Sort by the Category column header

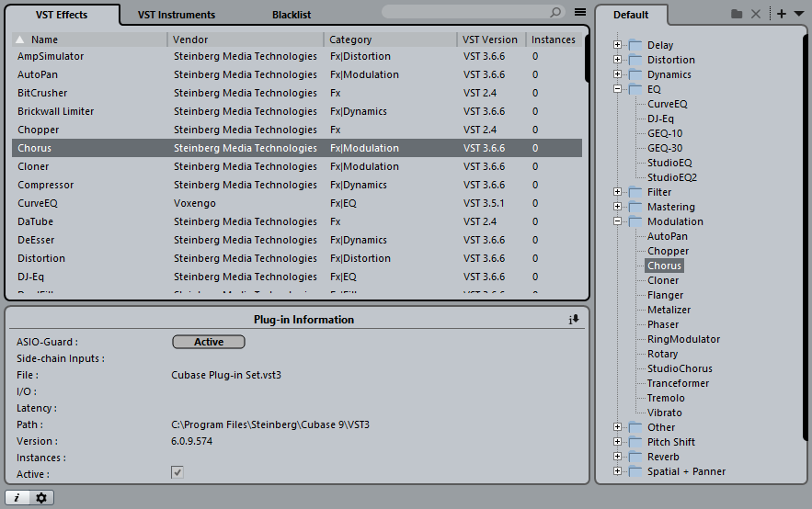tap(391, 40)
